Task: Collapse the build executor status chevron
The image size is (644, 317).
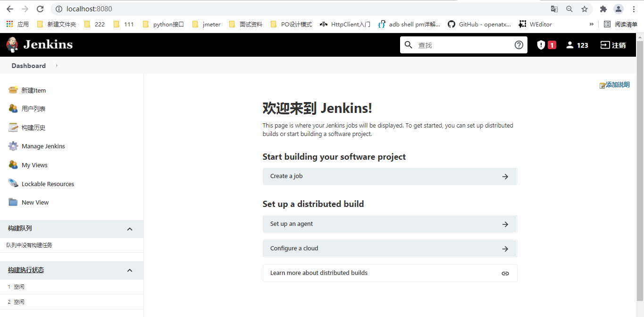Action: point(130,270)
